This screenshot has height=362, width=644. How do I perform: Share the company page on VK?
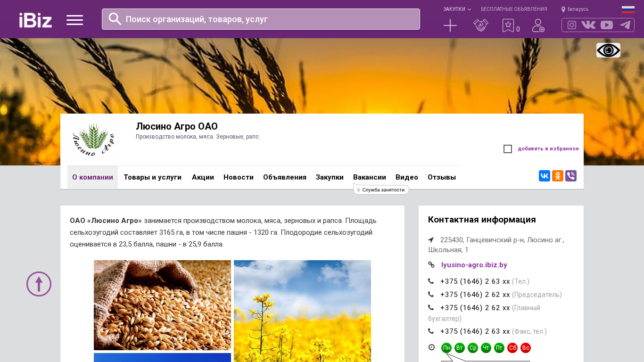(x=545, y=176)
